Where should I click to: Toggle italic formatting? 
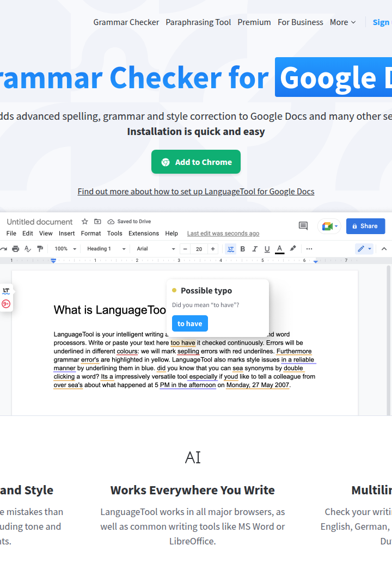255,249
